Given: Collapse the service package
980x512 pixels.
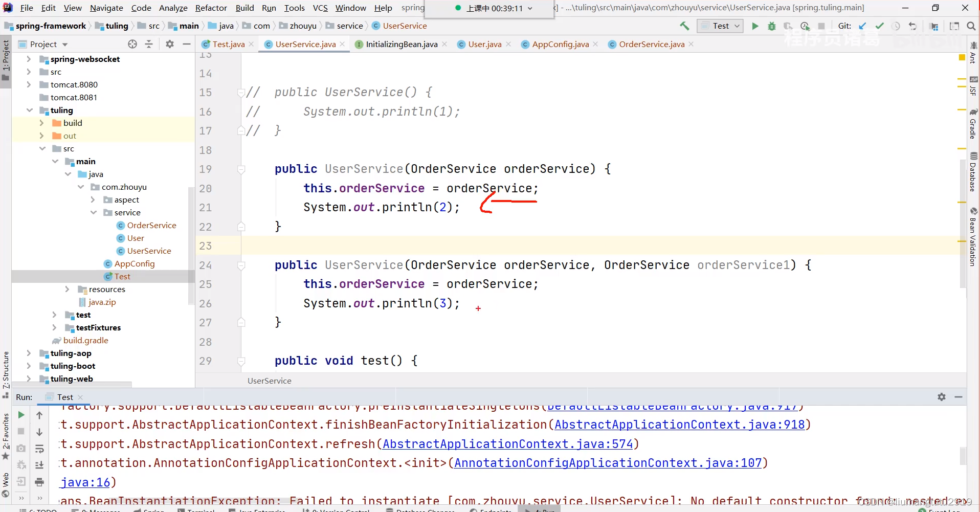Looking at the screenshot, I should coord(93,213).
